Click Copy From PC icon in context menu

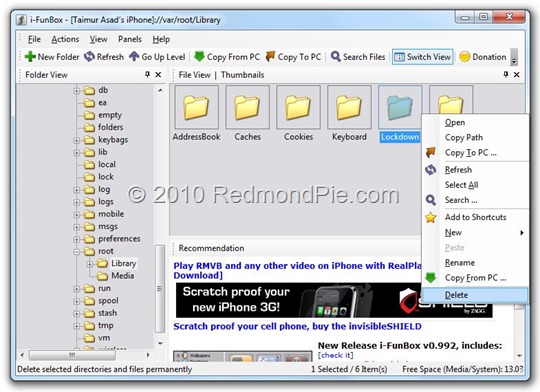tap(430, 278)
